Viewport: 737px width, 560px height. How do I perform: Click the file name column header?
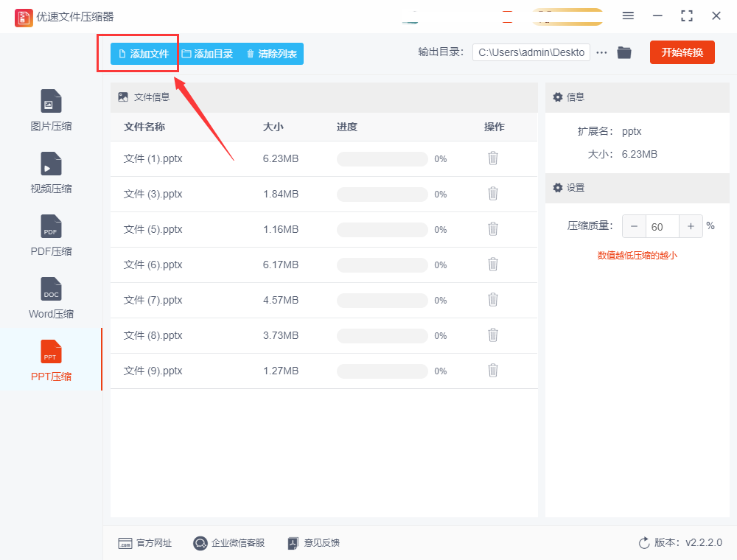(144, 127)
